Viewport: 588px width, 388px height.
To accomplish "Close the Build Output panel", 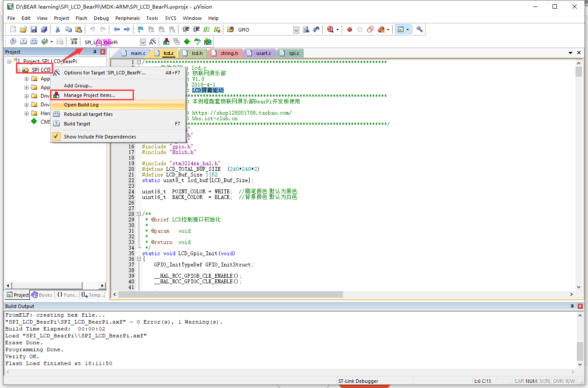I will (580, 306).
